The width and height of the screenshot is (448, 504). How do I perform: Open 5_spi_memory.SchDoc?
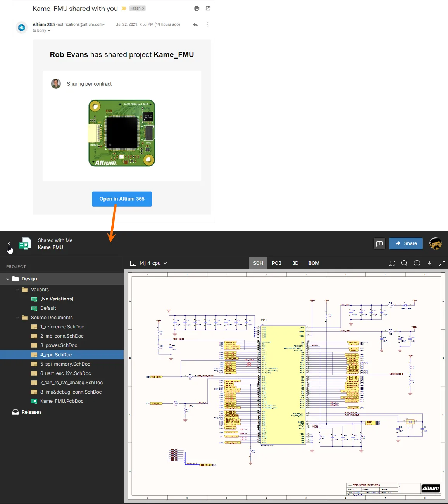tap(65, 364)
